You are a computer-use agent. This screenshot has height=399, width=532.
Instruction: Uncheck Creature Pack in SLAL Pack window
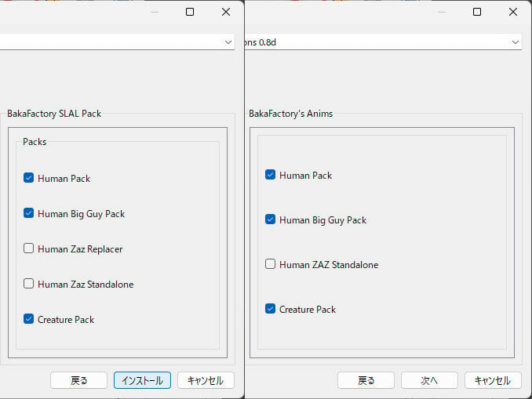pos(28,319)
